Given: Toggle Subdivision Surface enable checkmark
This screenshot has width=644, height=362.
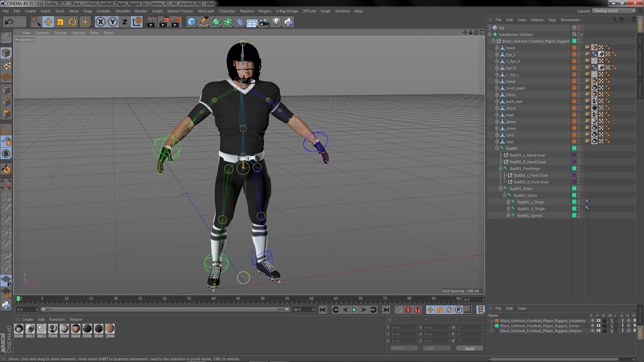Looking at the screenshot, I should pyautogui.click(x=582, y=35).
